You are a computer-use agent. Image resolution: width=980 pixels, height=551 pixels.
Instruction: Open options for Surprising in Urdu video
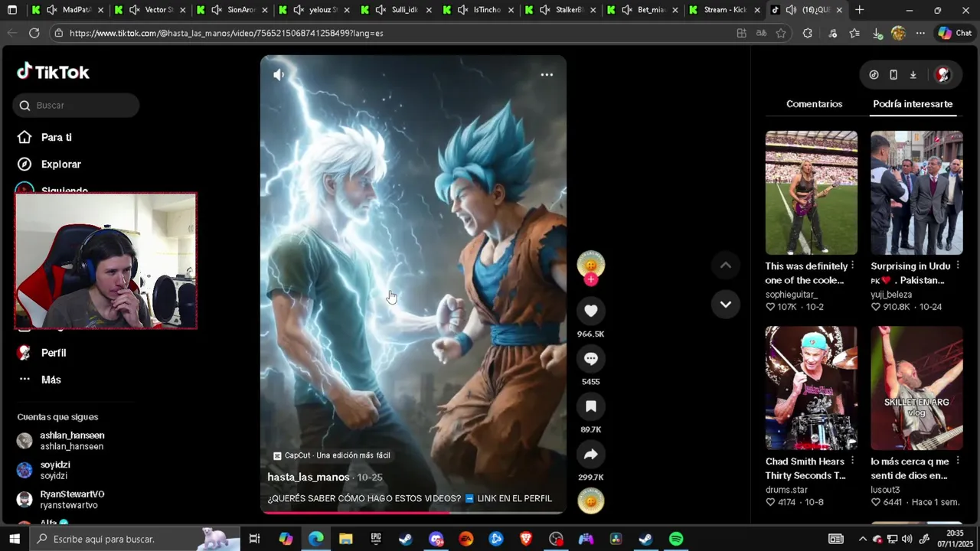coord(958,266)
